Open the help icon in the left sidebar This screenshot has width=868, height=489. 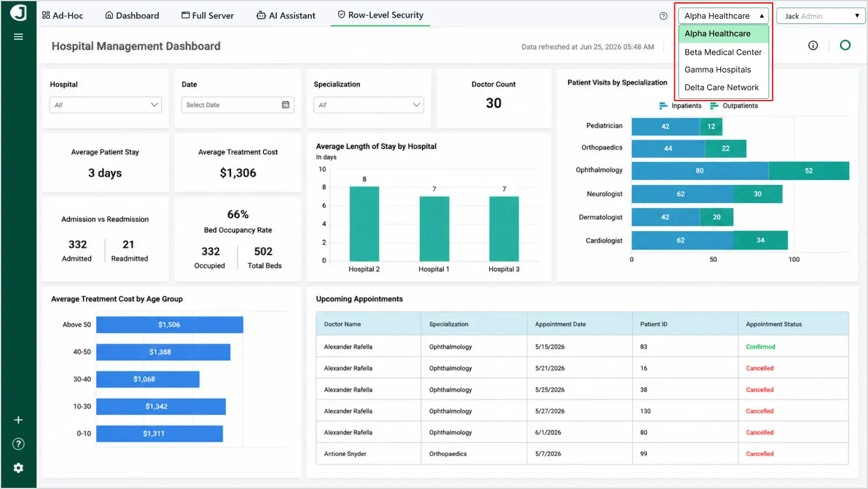(x=18, y=444)
